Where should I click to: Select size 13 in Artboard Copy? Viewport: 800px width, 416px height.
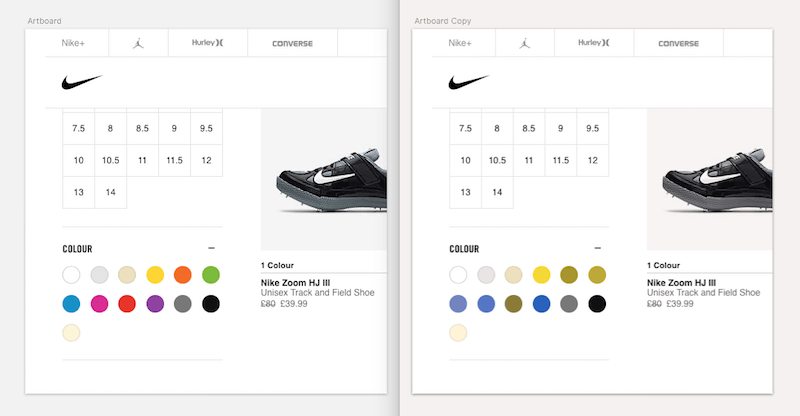point(465,192)
